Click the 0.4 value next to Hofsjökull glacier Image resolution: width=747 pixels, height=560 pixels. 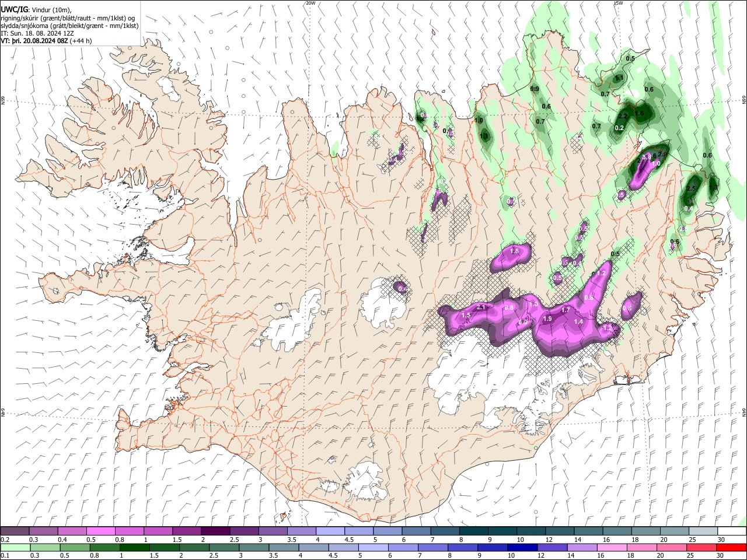coord(402,288)
